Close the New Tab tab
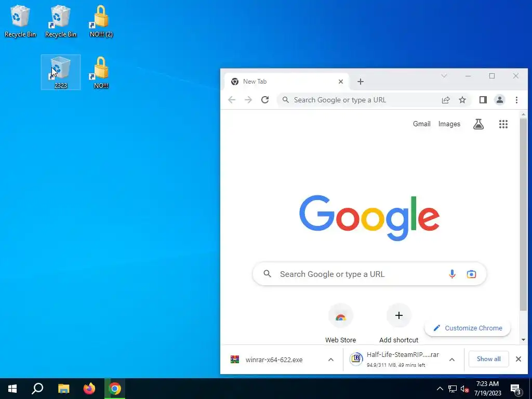This screenshot has height=399, width=532. [x=341, y=82]
